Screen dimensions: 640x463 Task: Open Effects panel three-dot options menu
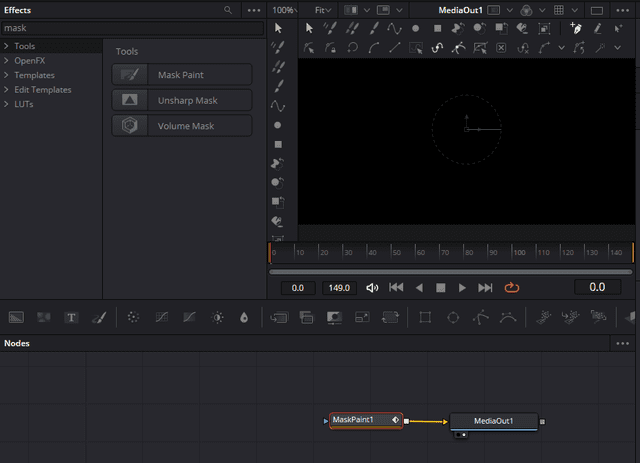click(254, 10)
